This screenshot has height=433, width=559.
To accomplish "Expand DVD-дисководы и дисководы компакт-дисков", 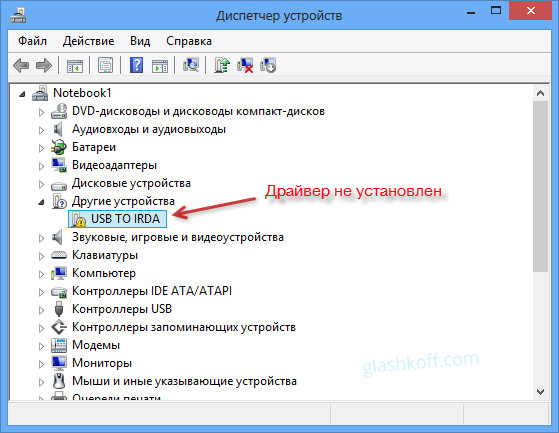I will pos(41,112).
